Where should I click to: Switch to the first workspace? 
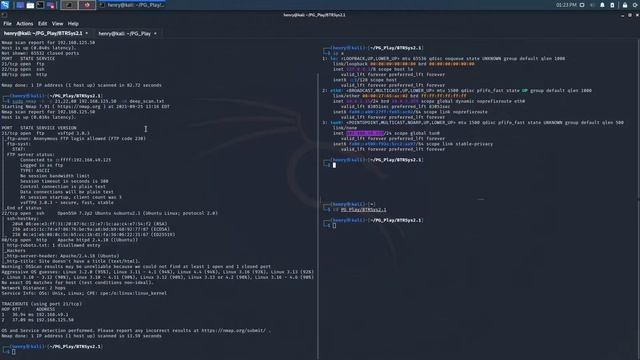click(69, 5)
